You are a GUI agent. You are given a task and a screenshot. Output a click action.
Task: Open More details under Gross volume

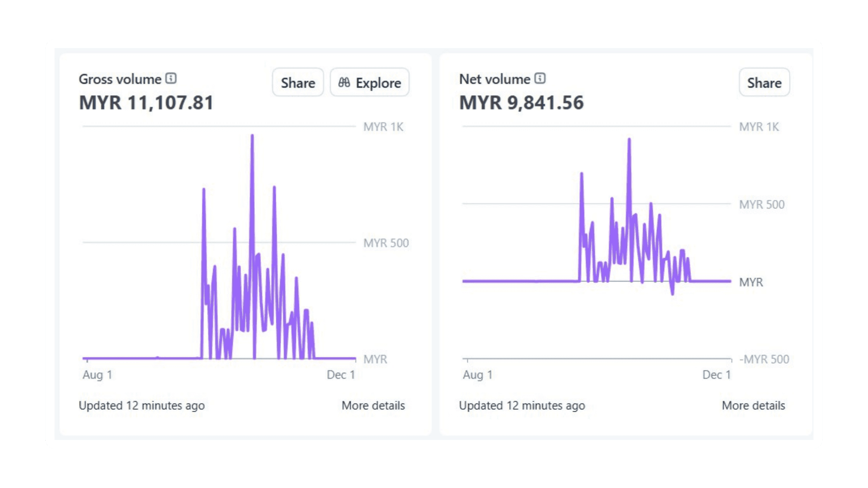click(373, 406)
